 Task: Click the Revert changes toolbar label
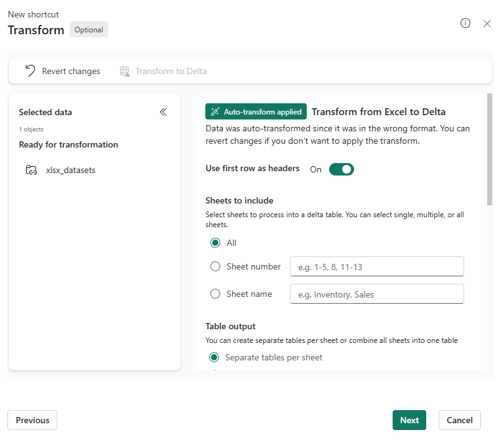(x=71, y=71)
